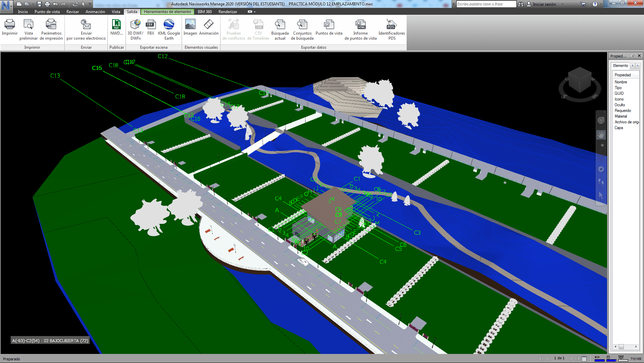Open the Revisar ribbon tab

click(x=73, y=12)
